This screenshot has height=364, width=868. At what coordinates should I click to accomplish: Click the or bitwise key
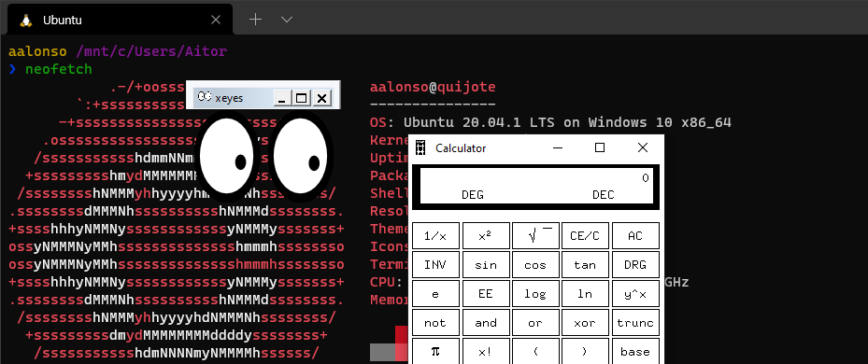535,323
